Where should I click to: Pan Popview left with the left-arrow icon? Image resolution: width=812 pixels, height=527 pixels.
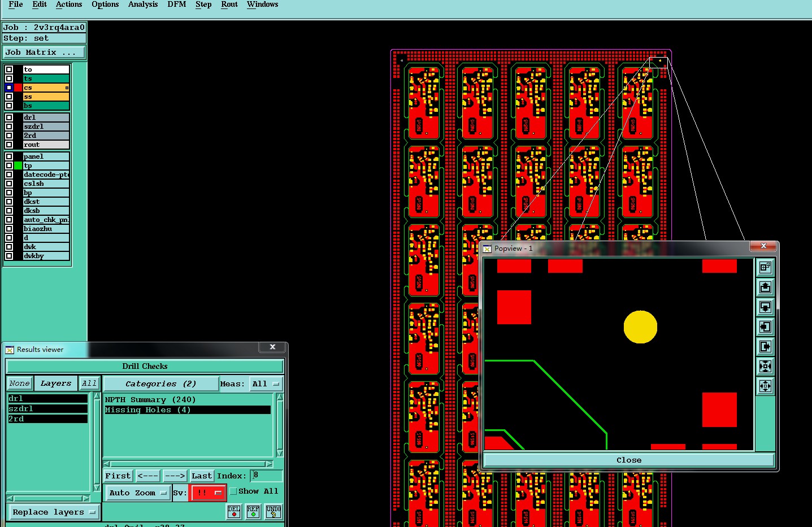tap(765, 326)
